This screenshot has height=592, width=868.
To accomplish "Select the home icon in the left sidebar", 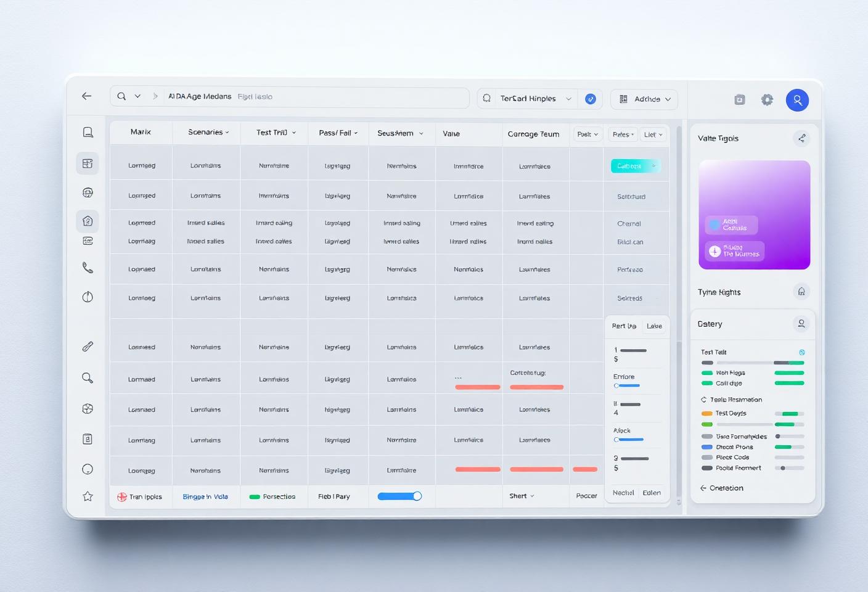I will pyautogui.click(x=88, y=221).
